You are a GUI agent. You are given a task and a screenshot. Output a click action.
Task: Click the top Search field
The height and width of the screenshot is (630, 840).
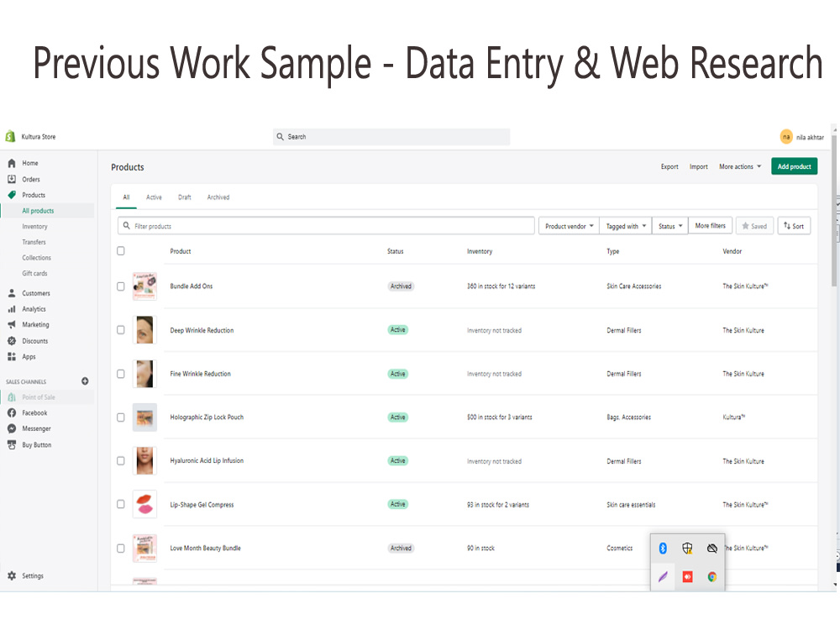coord(391,137)
